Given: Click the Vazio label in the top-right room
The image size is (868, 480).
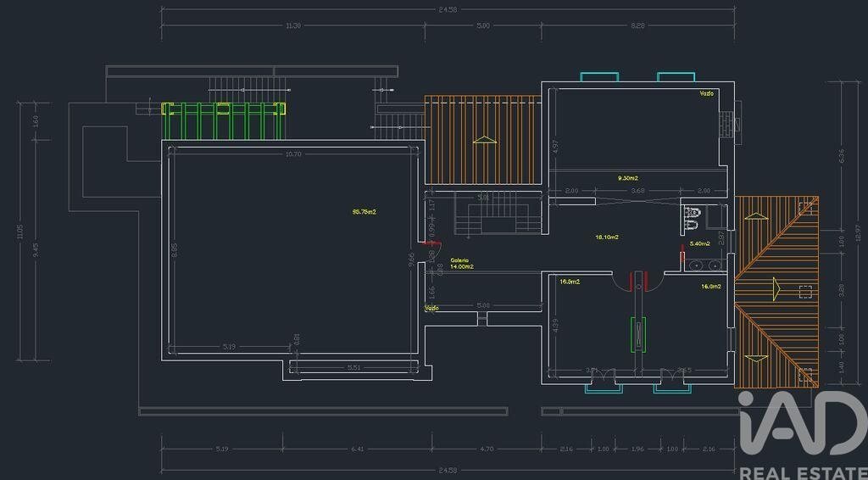Looking at the screenshot, I should (706, 93).
